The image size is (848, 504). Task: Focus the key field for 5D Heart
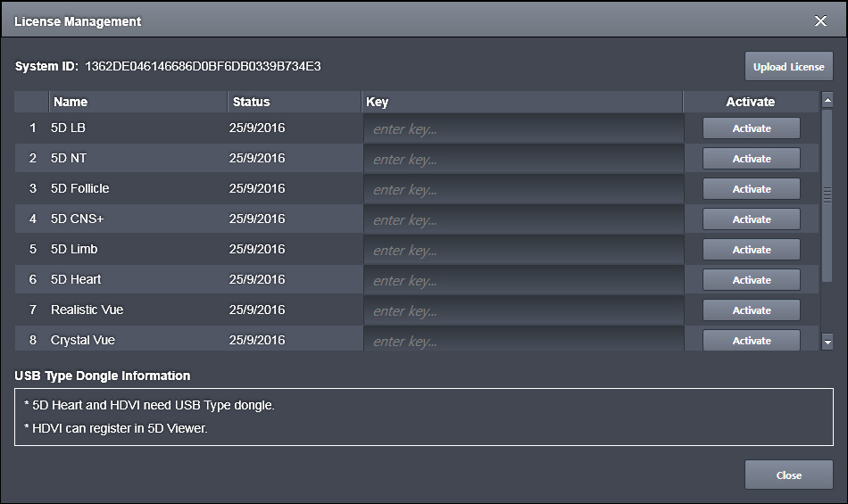coord(523,281)
